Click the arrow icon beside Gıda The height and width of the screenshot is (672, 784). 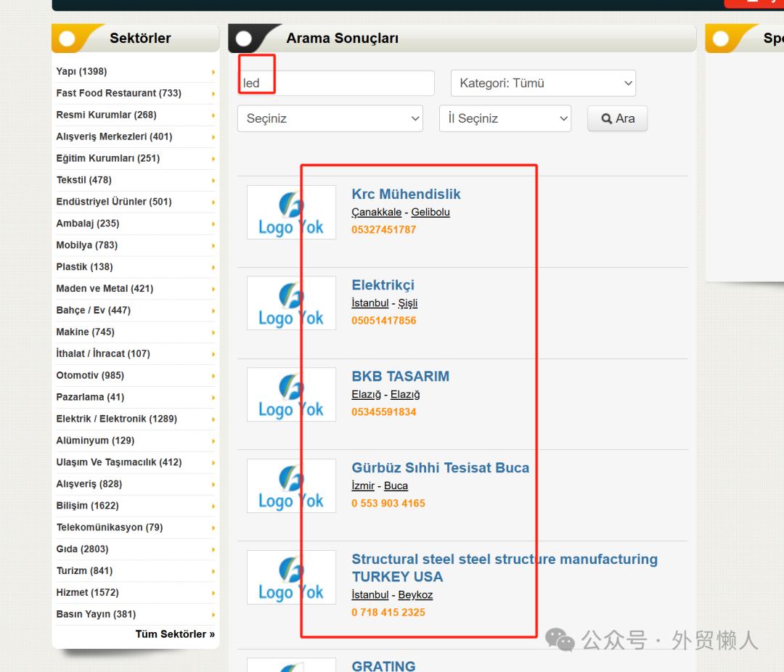click(x=213, y=549)
